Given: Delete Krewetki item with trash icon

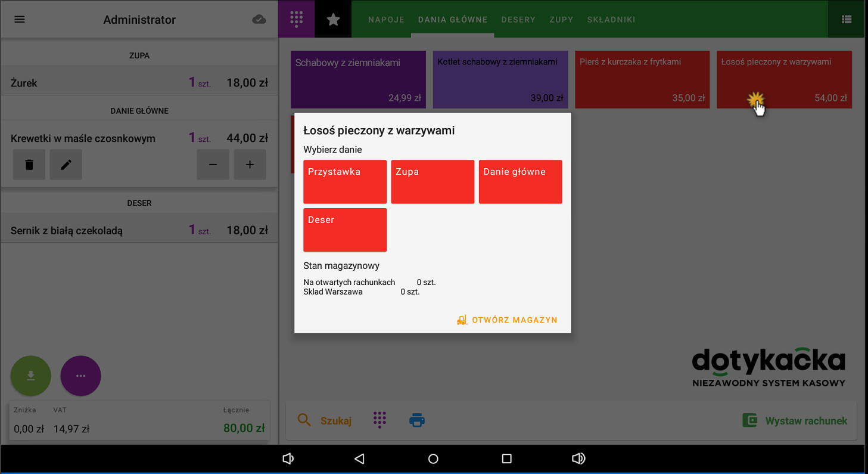Looking at the screenshot, I should [x=29, y=165].
